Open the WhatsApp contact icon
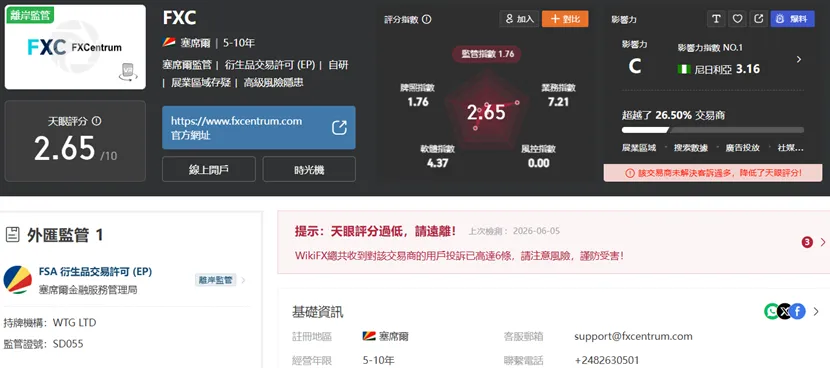 (772, 311)
